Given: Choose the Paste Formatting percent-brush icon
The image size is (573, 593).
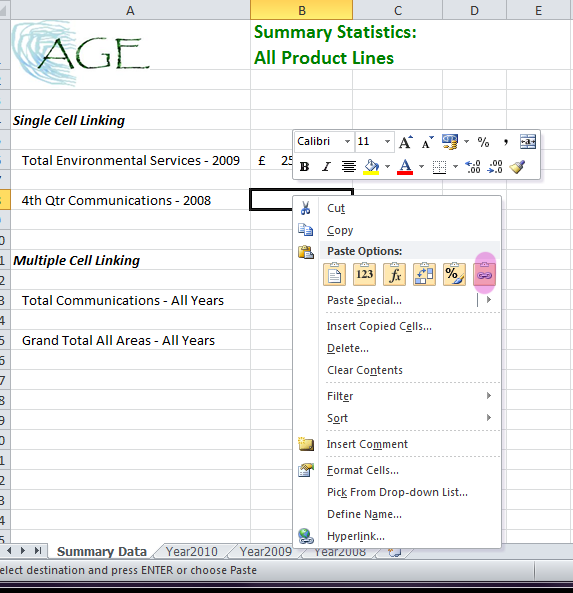Looking at the screenshot, I should click(454, 274).
